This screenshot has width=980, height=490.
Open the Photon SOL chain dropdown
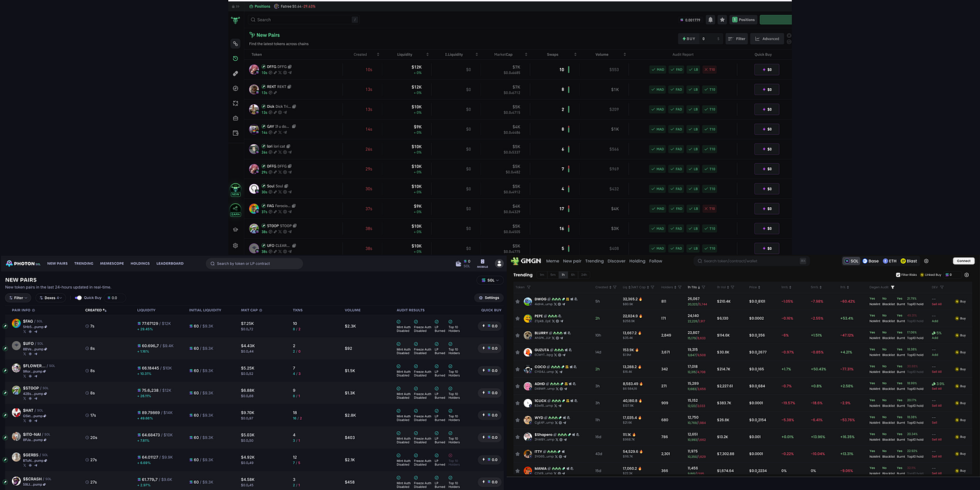tap(491, 280)
